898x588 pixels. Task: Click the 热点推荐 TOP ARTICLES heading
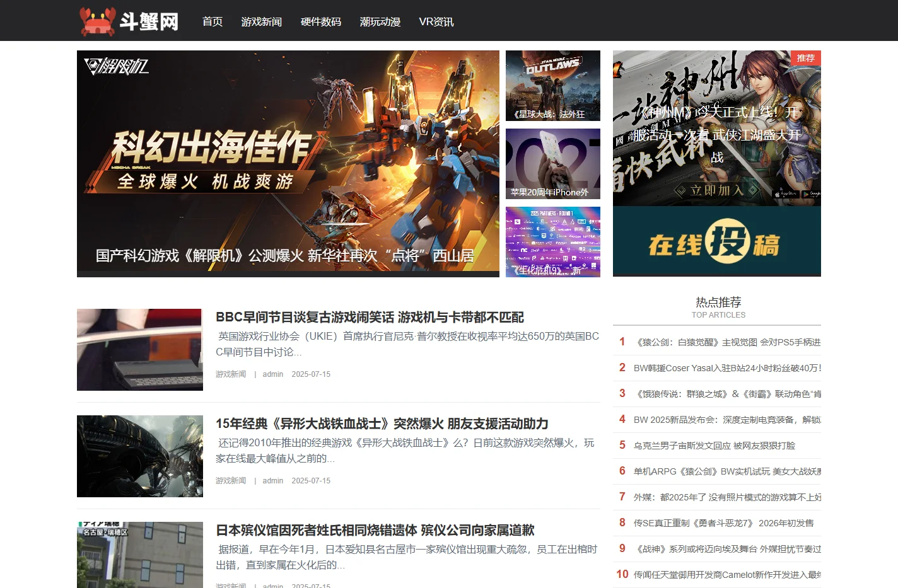(718, 308)
